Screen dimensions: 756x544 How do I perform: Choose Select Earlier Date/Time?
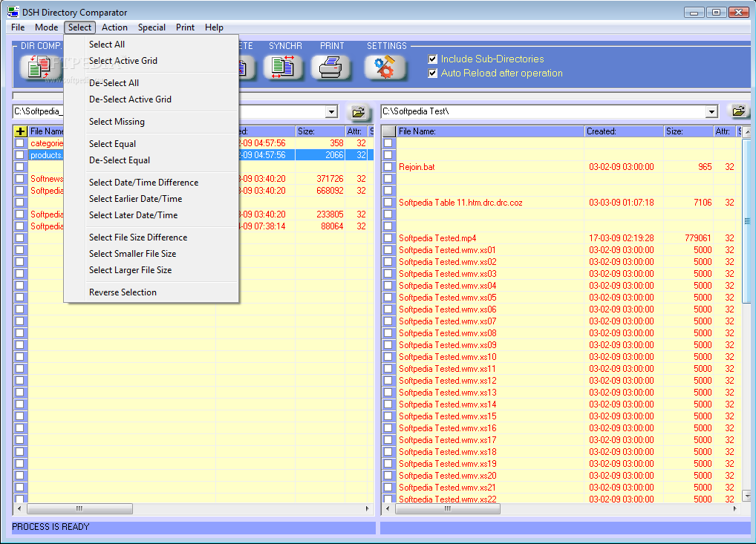151,198
